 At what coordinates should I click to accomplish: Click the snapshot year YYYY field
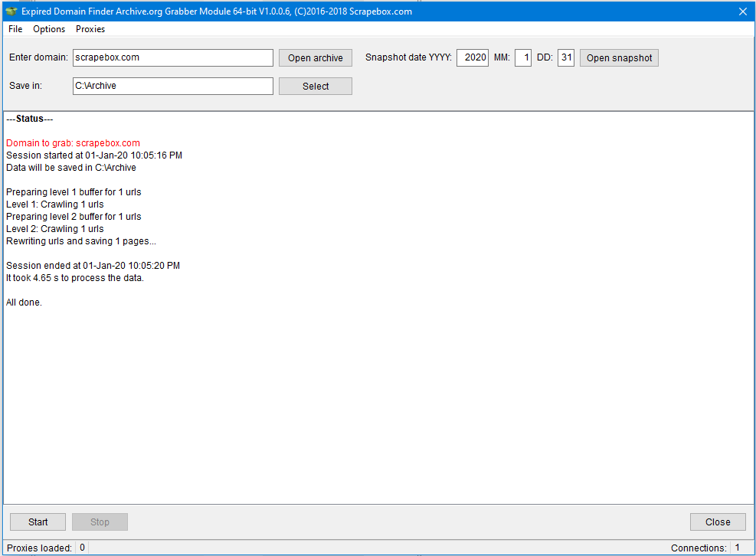pyautogui.click(x=473, y=57)
